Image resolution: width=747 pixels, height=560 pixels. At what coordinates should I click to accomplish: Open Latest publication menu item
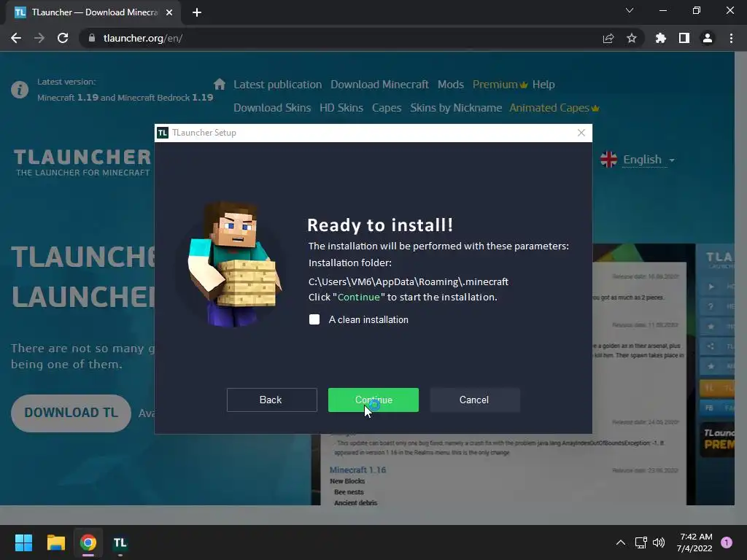point(278,85)
